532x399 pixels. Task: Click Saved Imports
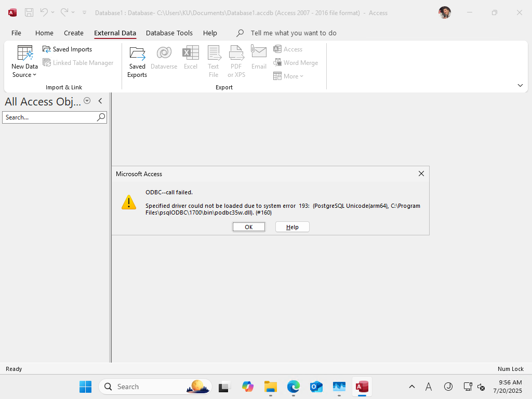pos(67,49)
